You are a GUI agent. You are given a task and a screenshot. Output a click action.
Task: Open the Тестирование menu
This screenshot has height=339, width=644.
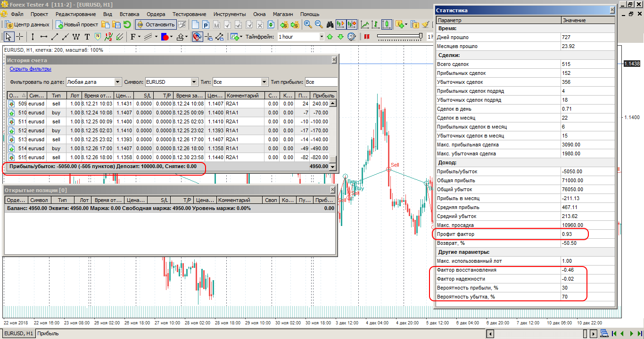189,14
